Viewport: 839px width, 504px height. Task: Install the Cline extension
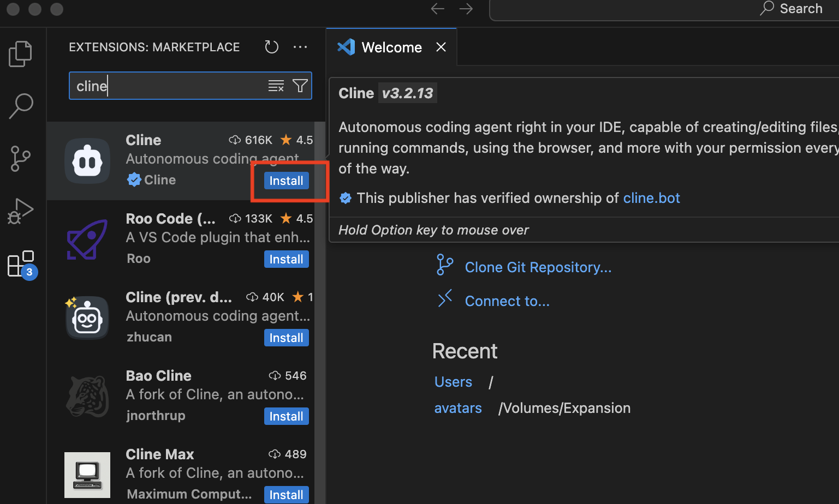286,181
